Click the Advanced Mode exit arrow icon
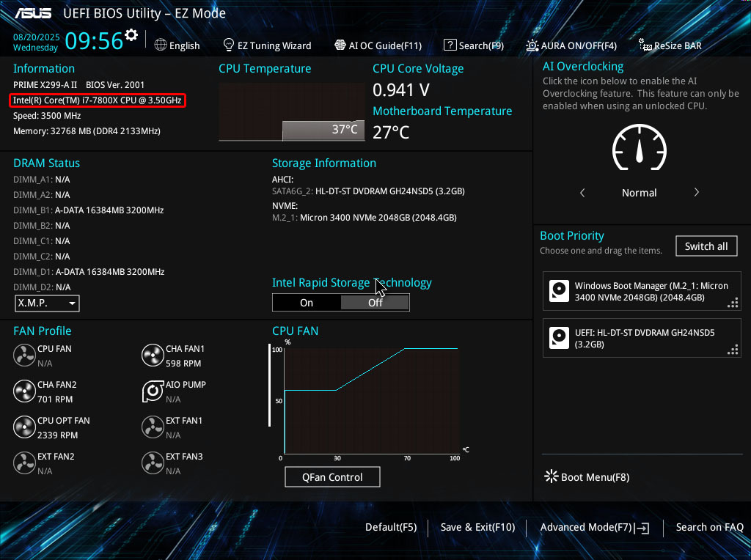The image size is (751, 560). (642, 528)
